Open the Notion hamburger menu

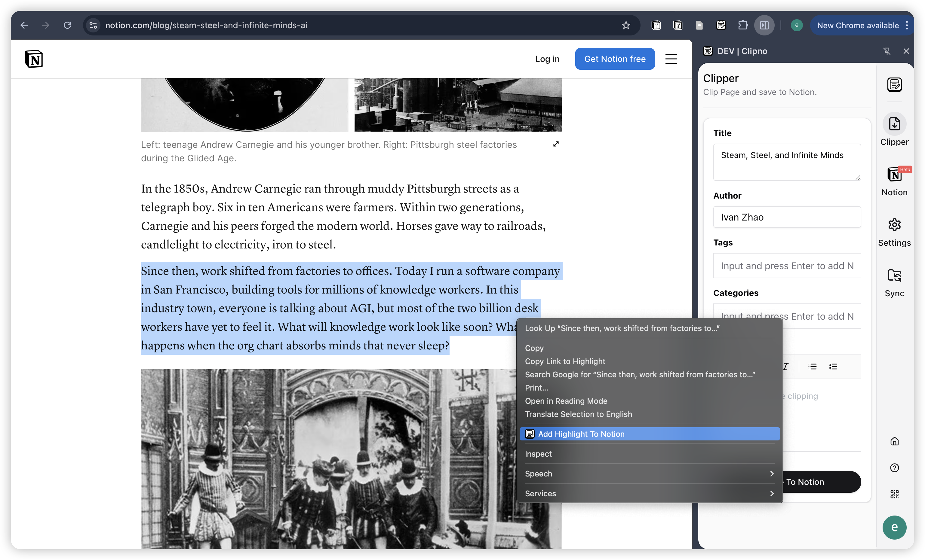(x=671, y=59)
